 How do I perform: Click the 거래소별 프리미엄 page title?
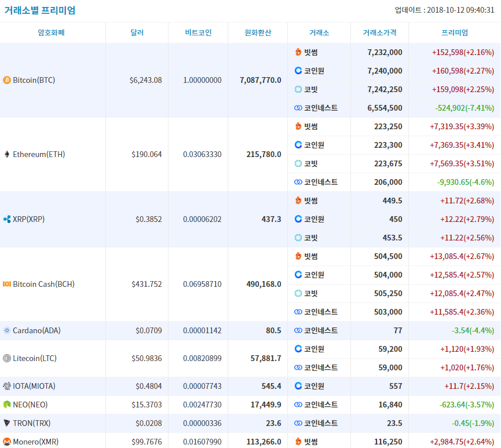click(x=40, y=10)
